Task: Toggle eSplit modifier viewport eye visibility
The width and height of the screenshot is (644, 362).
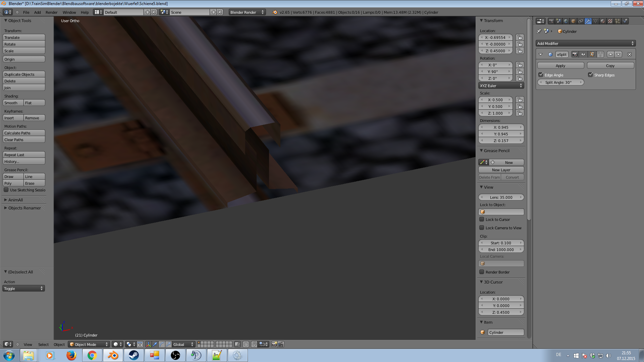Action: [583, 54]
